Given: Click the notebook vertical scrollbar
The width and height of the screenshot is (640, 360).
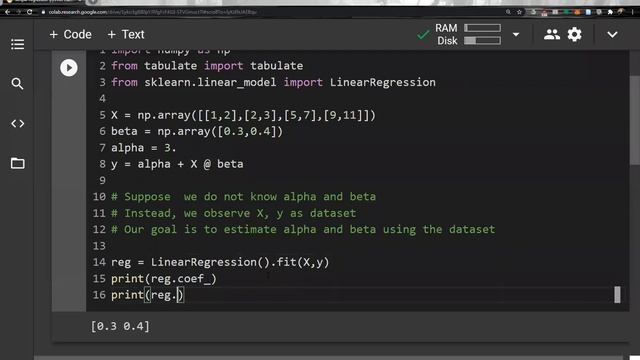Looking at the screenshot, I should tap(635, 120).
